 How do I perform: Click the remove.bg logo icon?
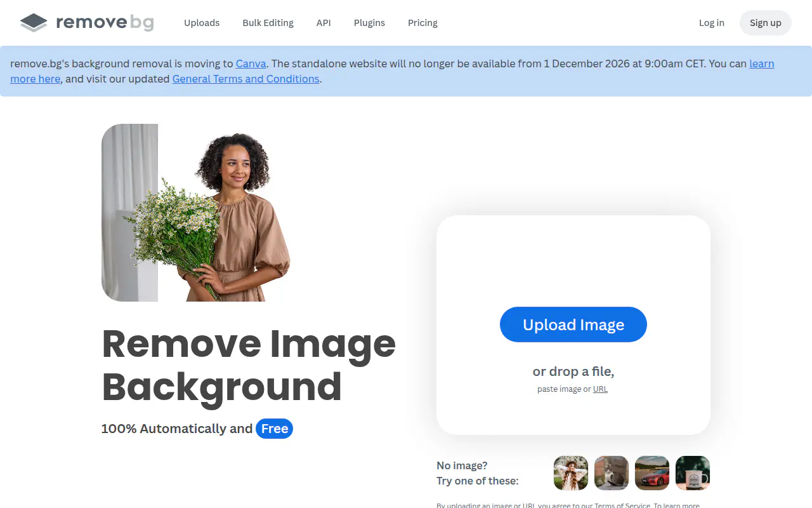point(34,23)
